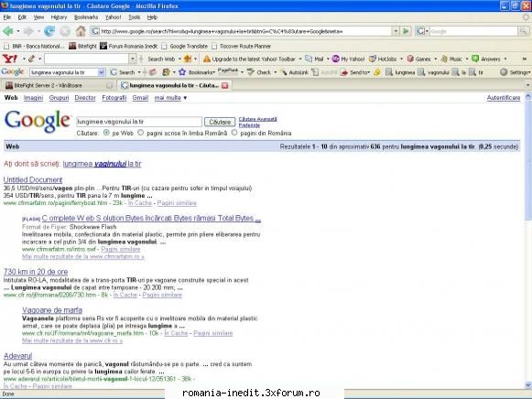
Task: Open the Back button history dropdown arrow
Action: (x=18, y=31)
